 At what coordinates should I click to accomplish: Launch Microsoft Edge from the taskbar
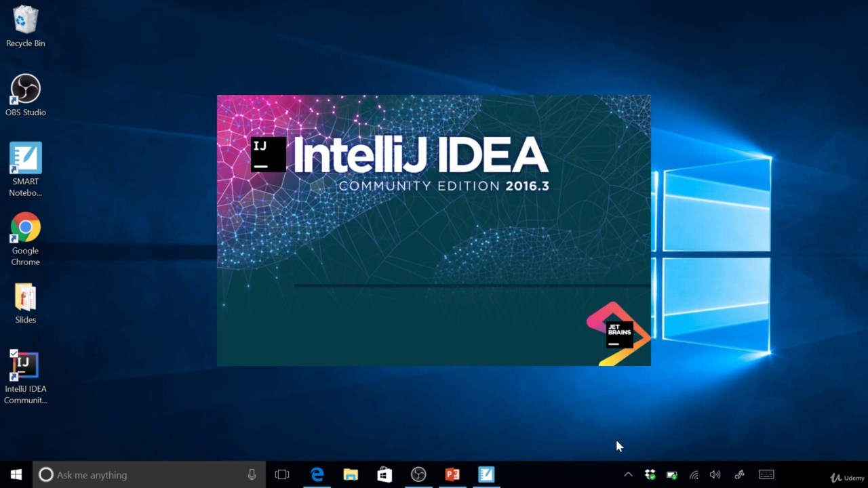tap(317, 474)
